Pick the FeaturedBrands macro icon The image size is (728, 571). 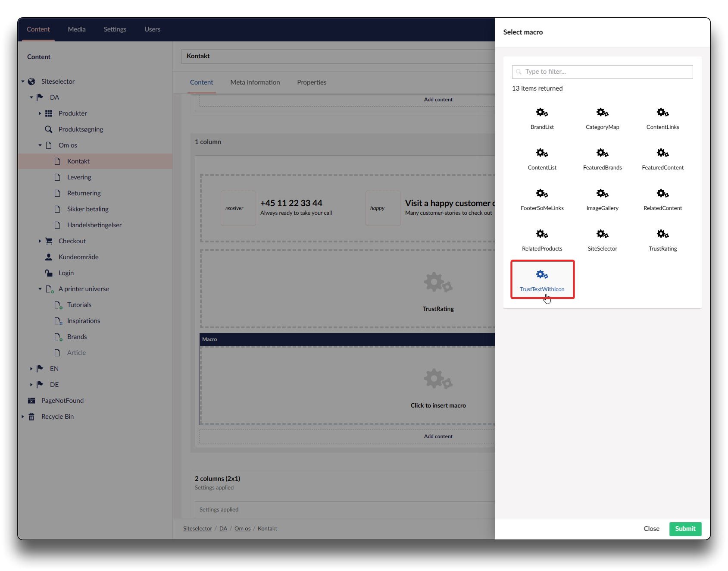pyautogui.click(x=602, y=153)
